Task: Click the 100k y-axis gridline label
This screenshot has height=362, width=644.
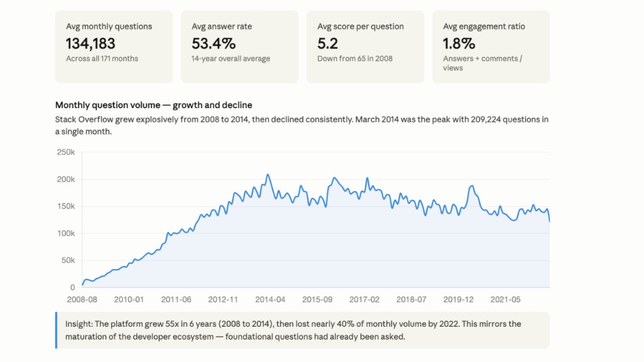Action: (66, 233)
